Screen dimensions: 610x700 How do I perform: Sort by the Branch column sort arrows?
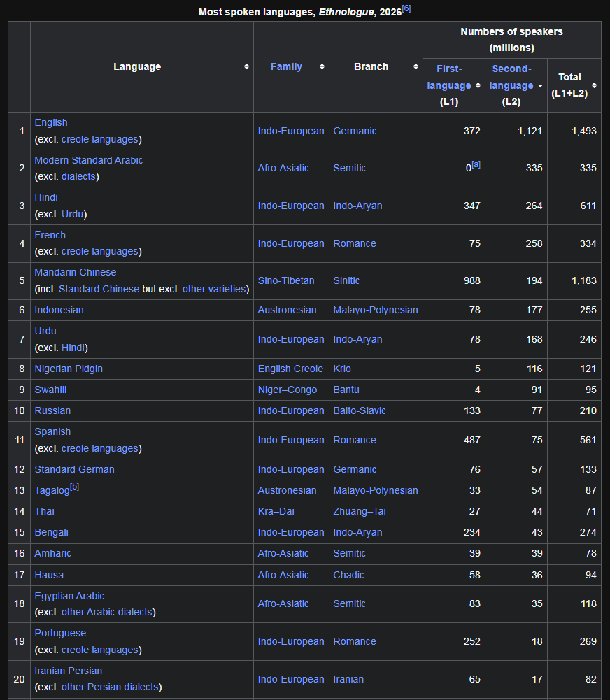416,66
